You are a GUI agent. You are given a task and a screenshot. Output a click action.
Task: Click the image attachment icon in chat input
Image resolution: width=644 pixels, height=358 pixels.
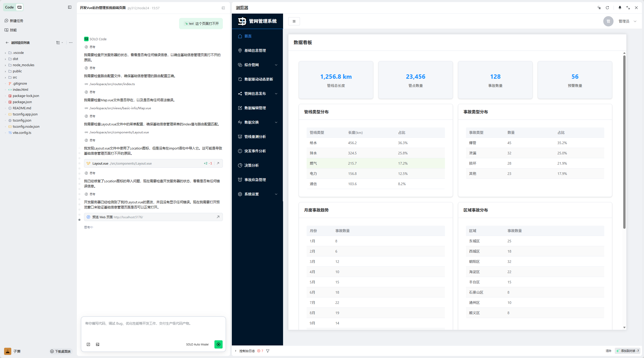coord(98,344)
